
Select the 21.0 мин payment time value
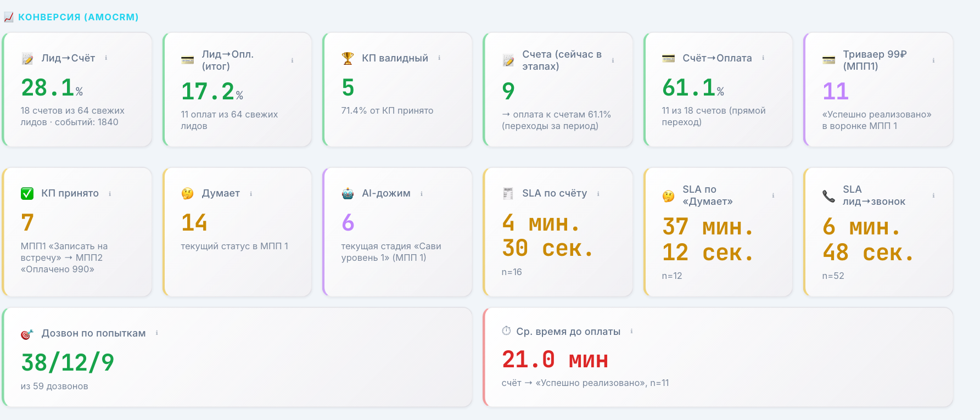coord(555,360)
